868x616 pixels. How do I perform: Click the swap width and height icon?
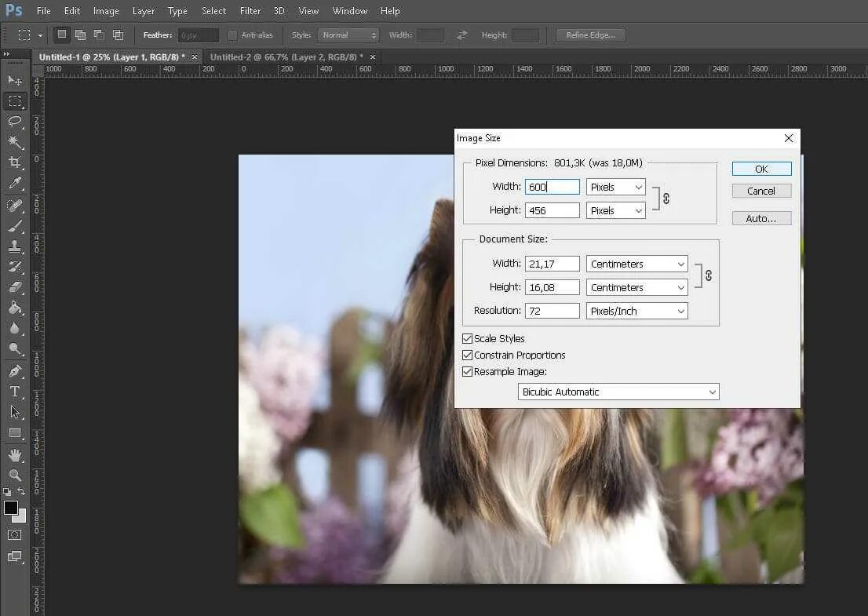[461, 35]
